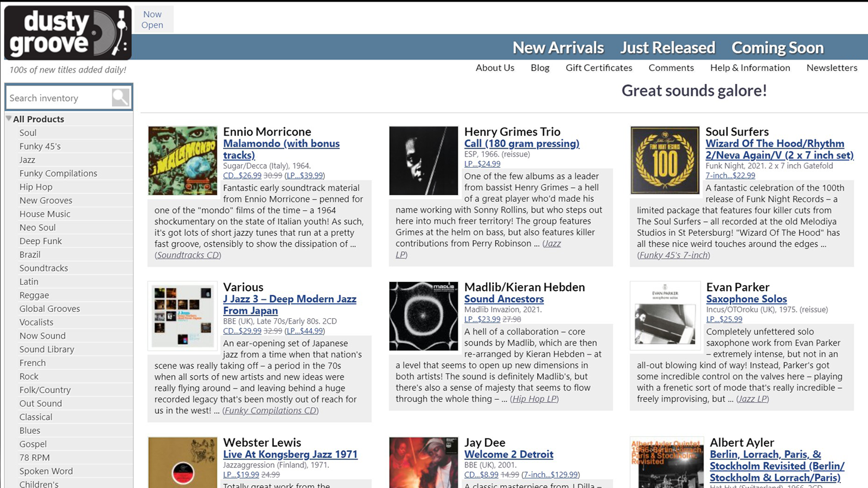The image size is (868, 488).
Task: Collapse the All Products category tree
Action: (x=8, y=118)
